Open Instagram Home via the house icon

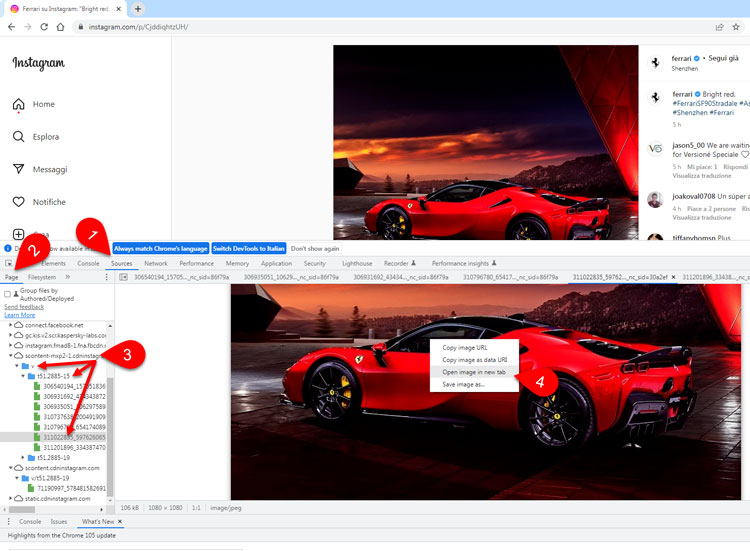point(18,104)
